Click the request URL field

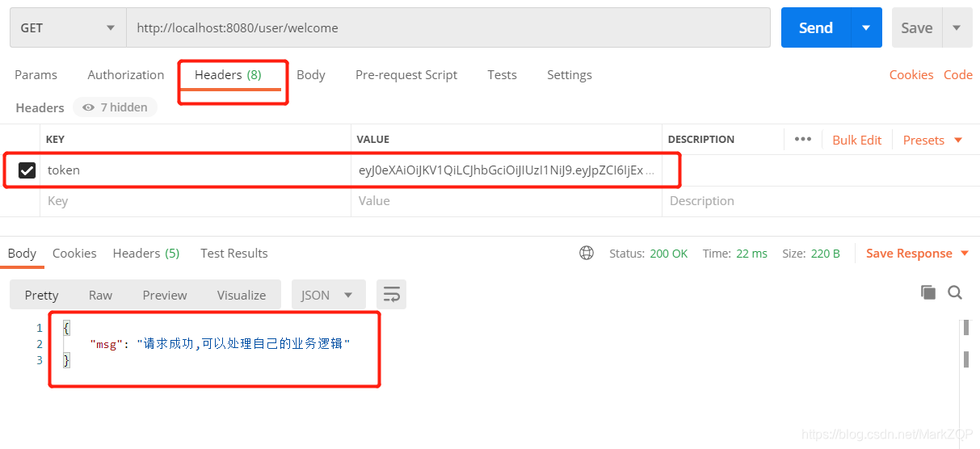[x=448, y=27]
